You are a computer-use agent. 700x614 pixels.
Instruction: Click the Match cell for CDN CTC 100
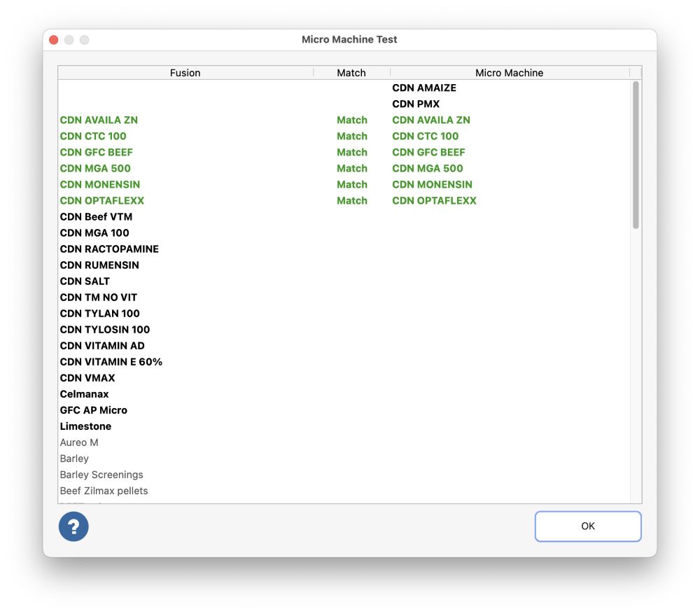pyautogui.click(x=352, y=137)
